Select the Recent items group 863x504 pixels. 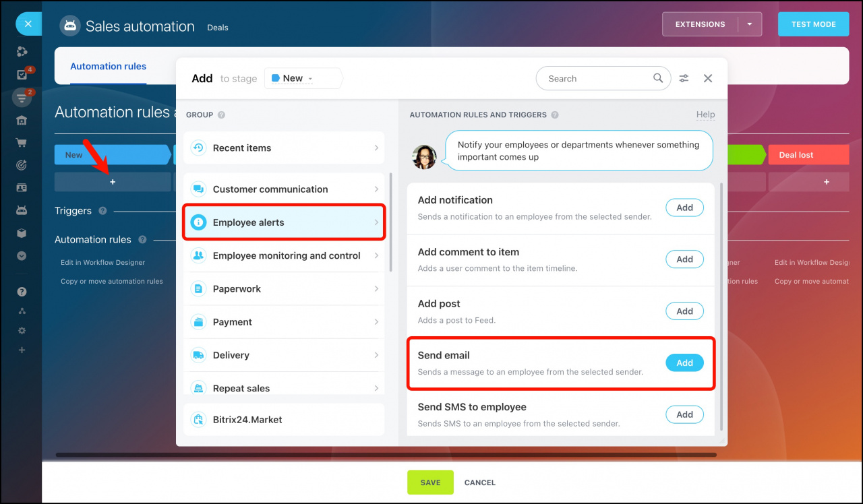coord(284,148)
